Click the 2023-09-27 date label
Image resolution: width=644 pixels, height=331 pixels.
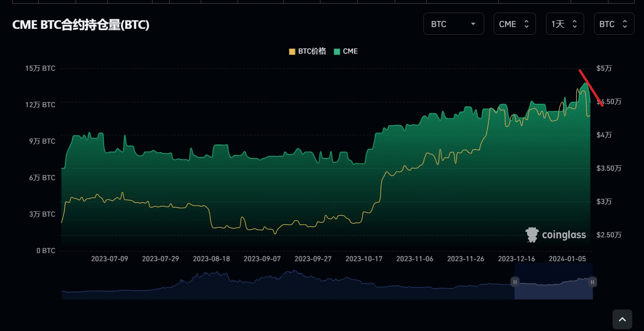click(x=313, y=259)
